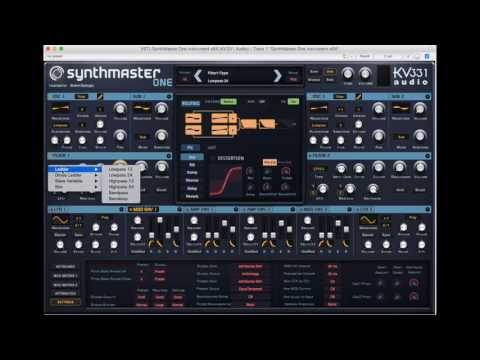Click the top SUB 2 knob

(420, 108)
